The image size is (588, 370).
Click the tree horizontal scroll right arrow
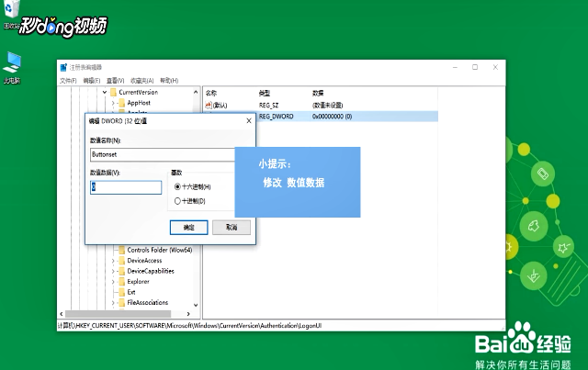point(188,314)
